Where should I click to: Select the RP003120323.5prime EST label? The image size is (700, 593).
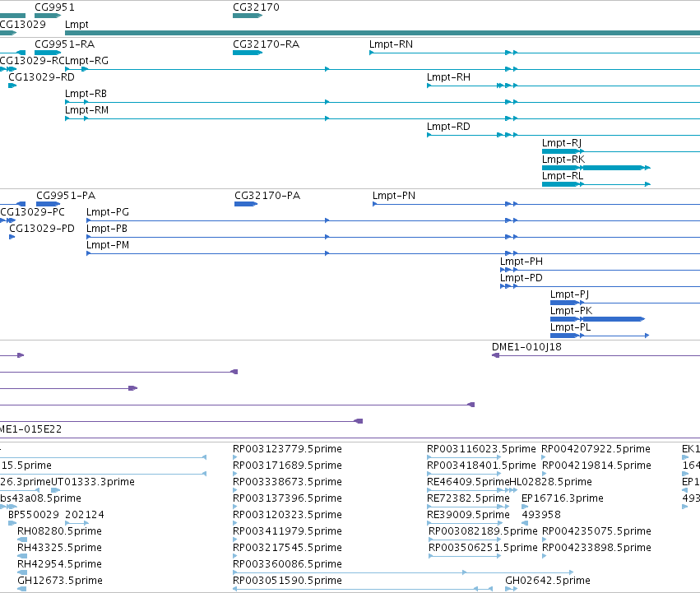(287, 515)
